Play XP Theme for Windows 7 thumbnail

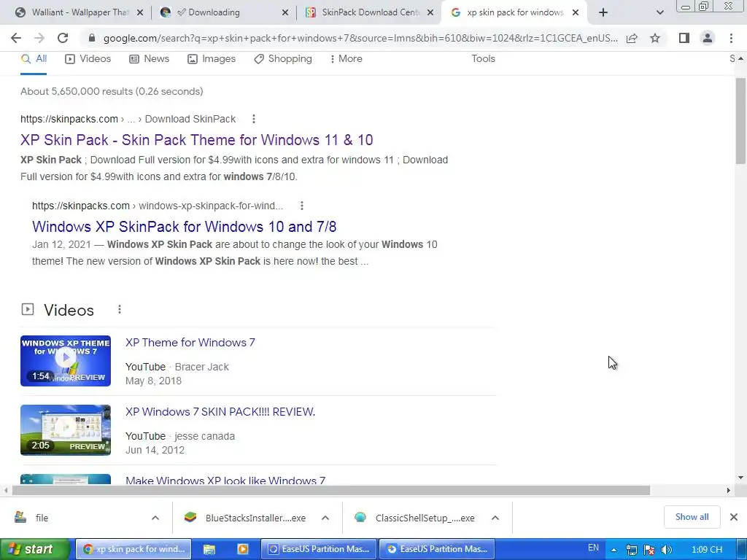tap(66, 361)
